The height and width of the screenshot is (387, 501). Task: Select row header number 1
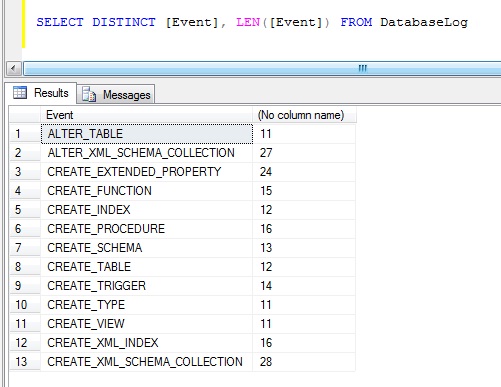pos(25,134)
